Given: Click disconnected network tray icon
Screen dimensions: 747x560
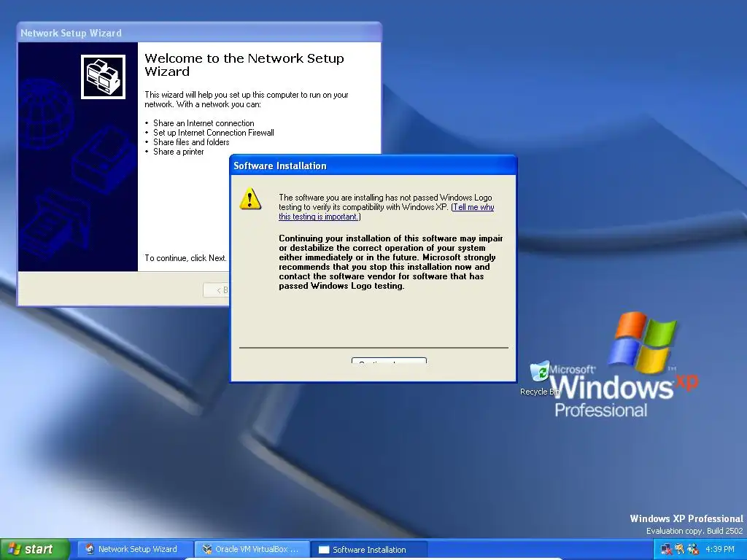Looking at the screenshot, I should coord(667,549).
